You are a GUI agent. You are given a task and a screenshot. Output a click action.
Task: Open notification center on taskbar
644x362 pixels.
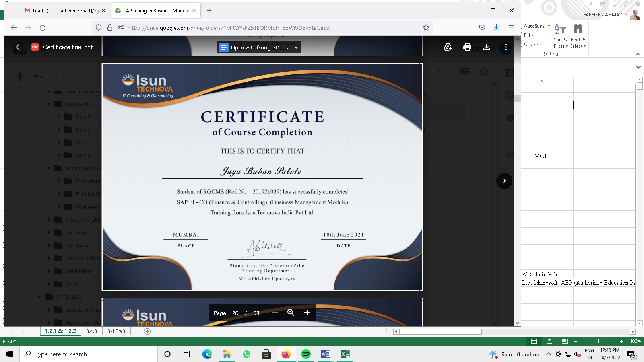[x=631, y=354]
